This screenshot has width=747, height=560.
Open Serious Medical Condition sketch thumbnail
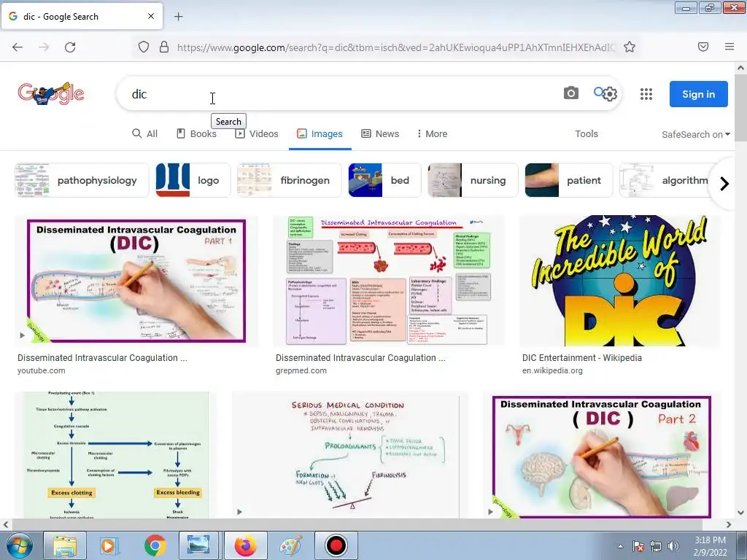[350, 455]
